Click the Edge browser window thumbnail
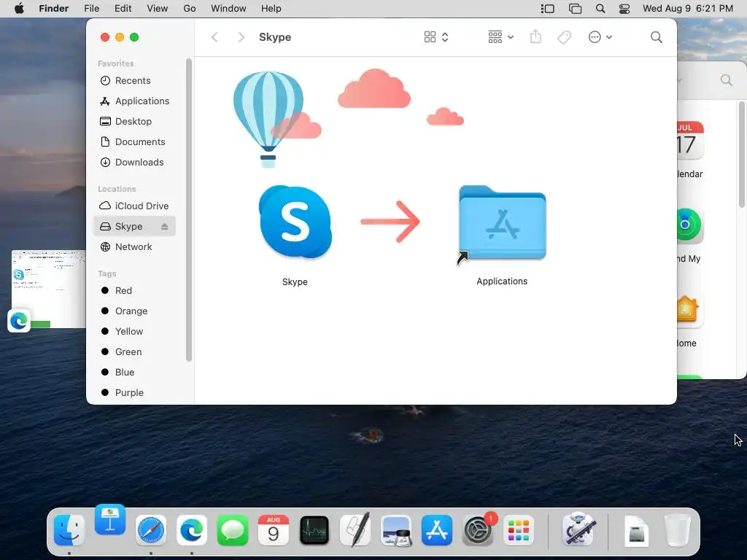The width and height of the screenshot is (747, 560). click(48, 289)
